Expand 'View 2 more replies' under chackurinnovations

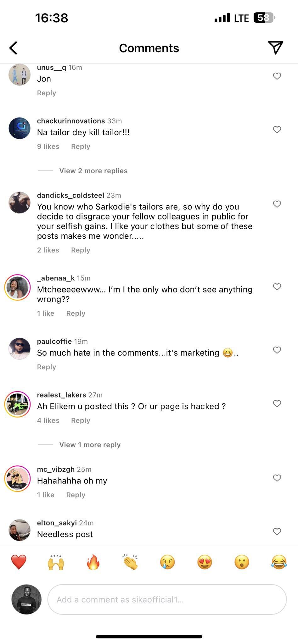[93, 171]
